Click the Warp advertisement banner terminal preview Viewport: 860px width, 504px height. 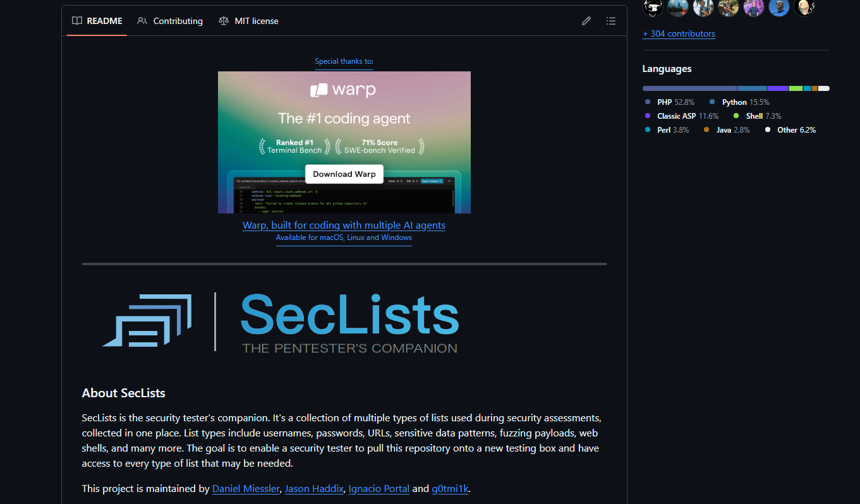click(344, 193)
